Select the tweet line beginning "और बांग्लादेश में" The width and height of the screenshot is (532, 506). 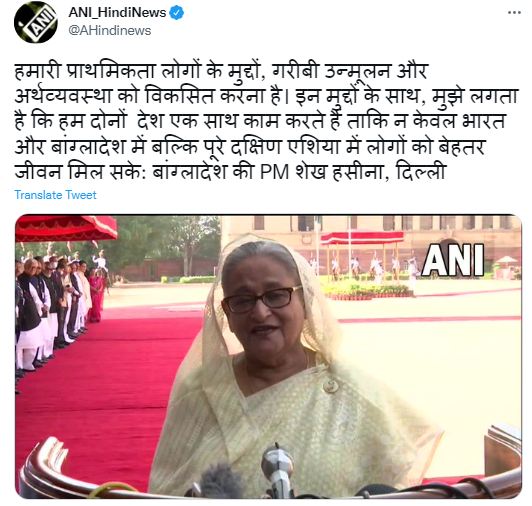pos(249,146)
